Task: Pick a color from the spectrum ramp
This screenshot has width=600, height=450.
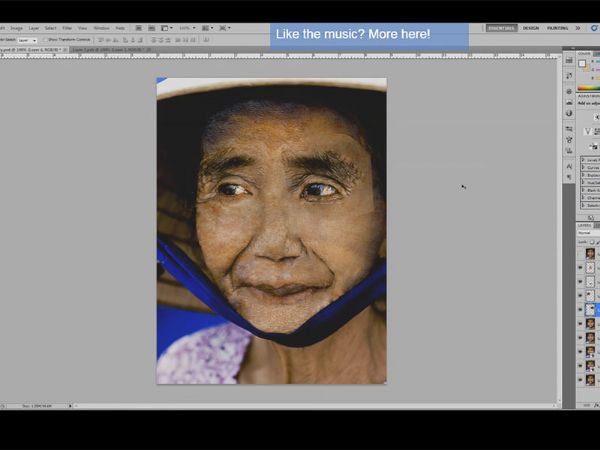Action: [x=589, y=88]
